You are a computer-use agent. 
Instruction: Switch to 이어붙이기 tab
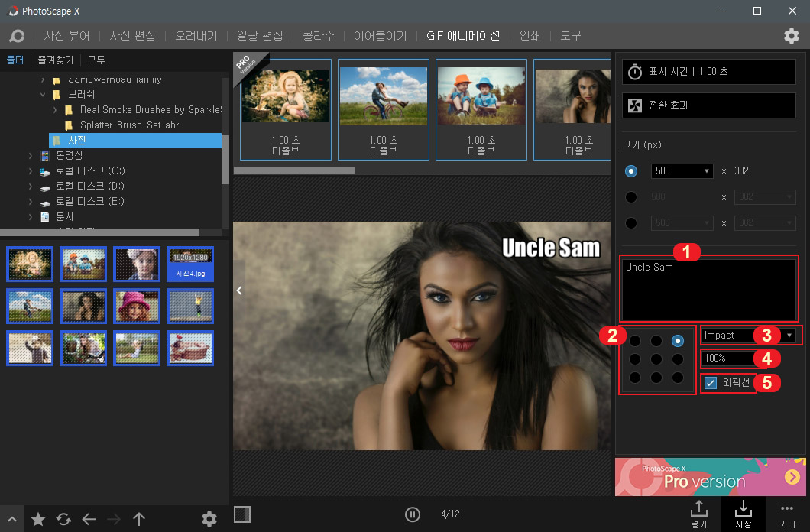point(381,36)
